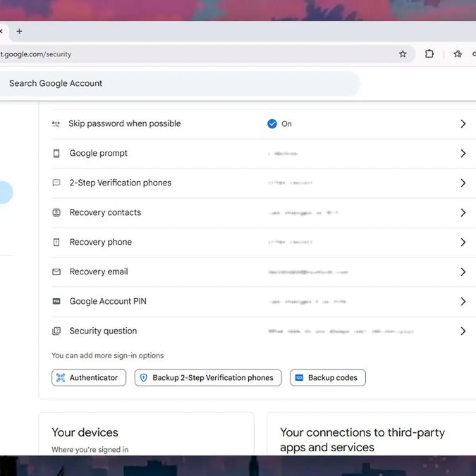Open Security question via its right chevron
476x476 pixels.
pyautogui.click(x=463, y=331)
